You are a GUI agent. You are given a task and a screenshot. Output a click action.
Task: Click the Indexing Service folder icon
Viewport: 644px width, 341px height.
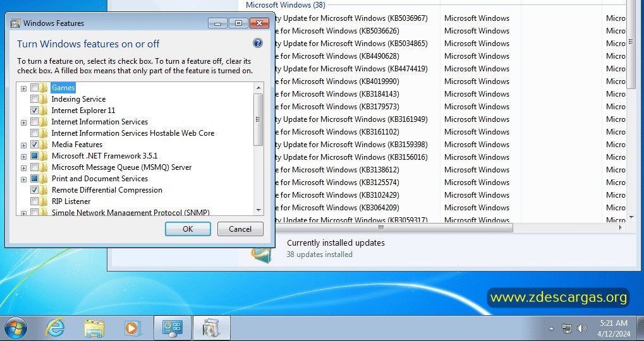(x=44, y=99)
